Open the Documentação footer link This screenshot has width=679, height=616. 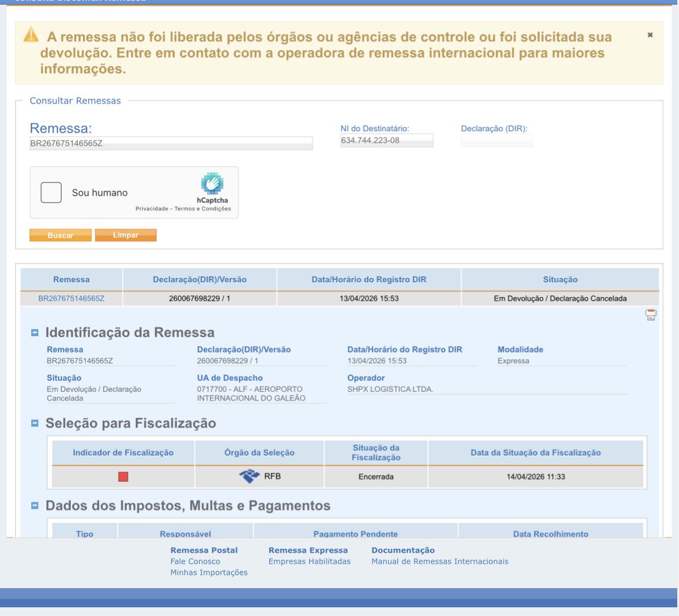coord(403,550)
